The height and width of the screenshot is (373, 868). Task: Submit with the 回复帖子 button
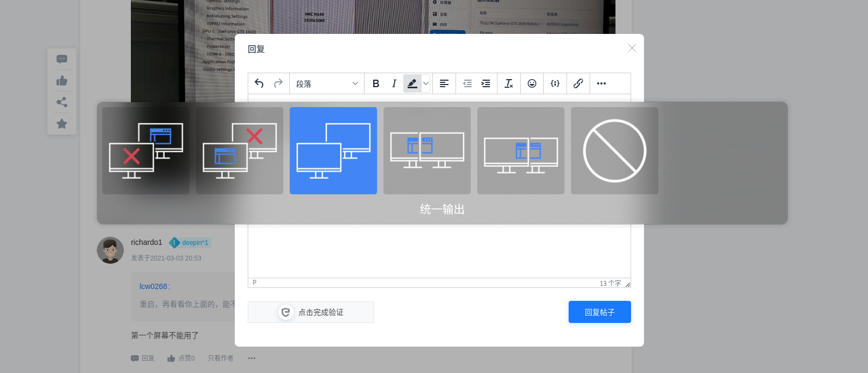tap(600, 312)
